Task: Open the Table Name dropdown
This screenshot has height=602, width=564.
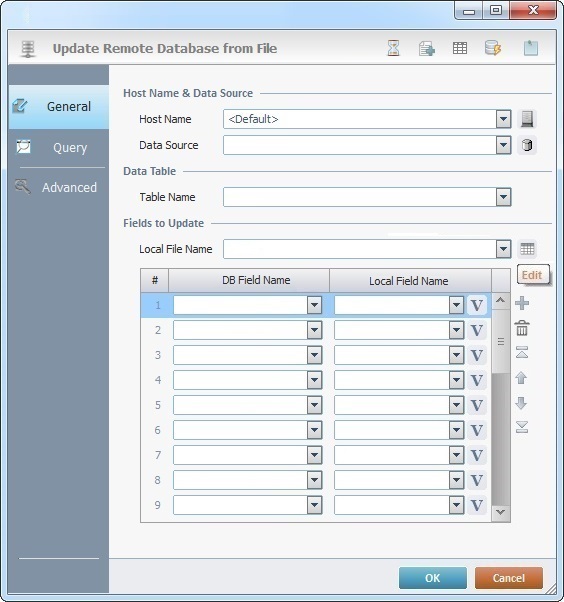Action: 503,197
